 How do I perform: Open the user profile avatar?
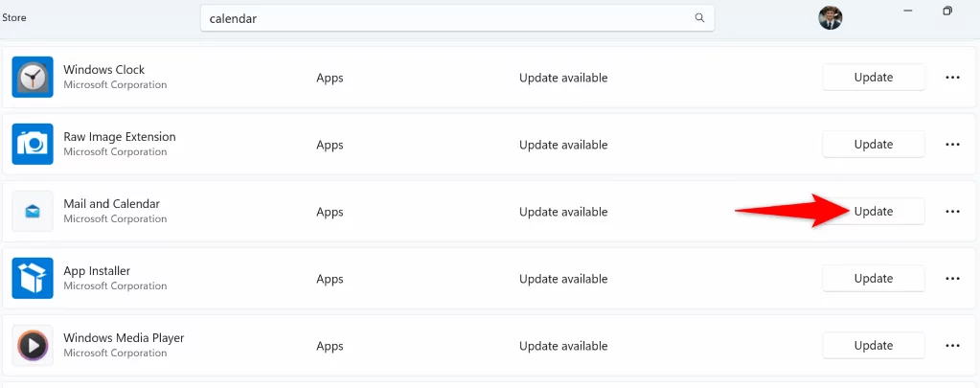[x=830, y=18]
